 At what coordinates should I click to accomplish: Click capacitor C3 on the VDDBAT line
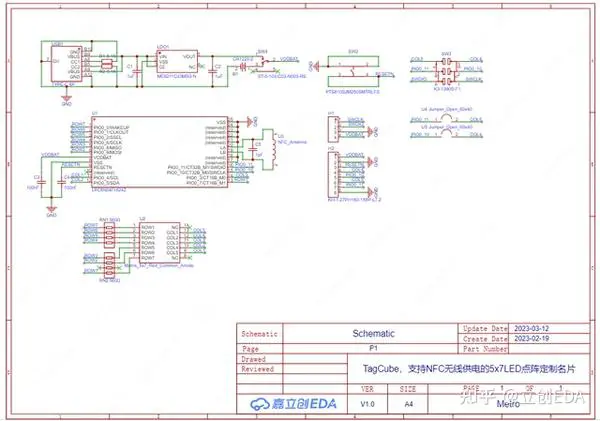click(x=42, y=183)
